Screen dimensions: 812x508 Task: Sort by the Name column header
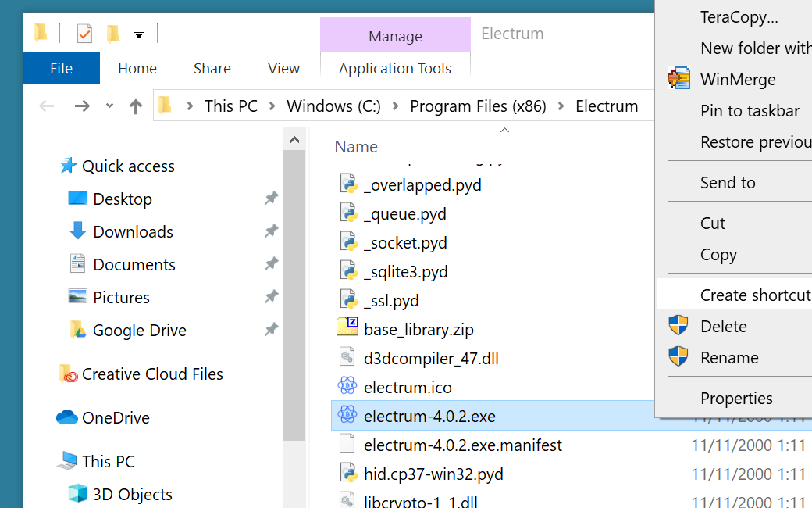(x=356, y=147)
